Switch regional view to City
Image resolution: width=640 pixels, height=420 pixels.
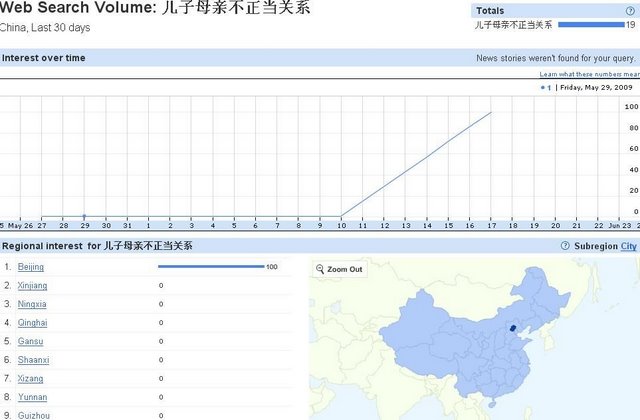(629, 246)
